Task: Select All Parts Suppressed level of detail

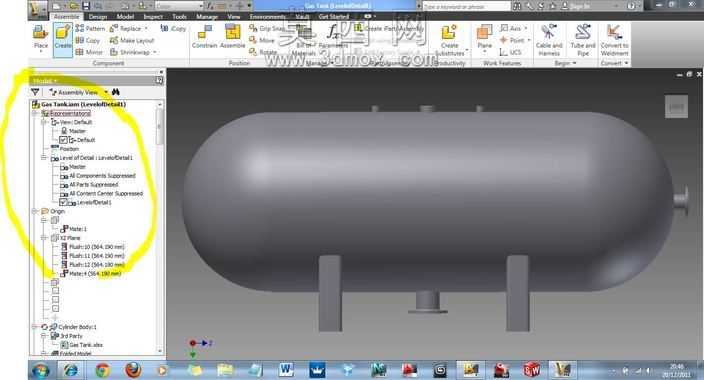Action: coord(89,185)
